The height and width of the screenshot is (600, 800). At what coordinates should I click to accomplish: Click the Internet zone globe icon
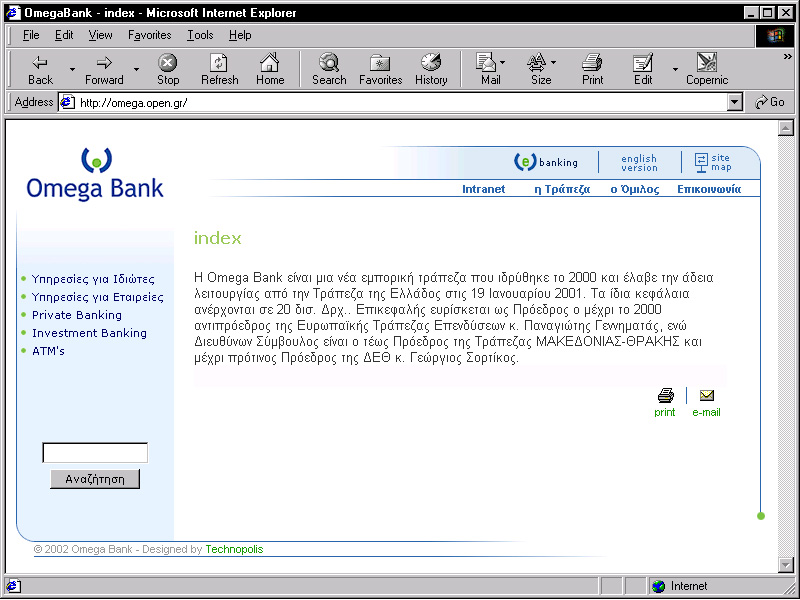[659, 586]
